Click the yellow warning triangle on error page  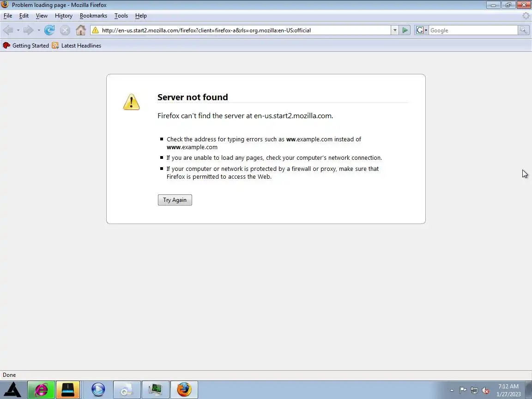pyautogui.click(x=131, y=102)
